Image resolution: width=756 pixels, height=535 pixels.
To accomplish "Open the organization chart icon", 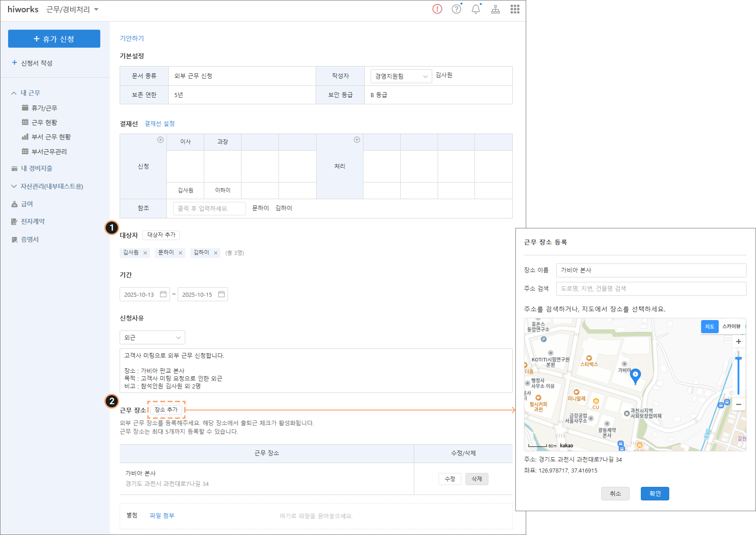I will pos(495,9).
